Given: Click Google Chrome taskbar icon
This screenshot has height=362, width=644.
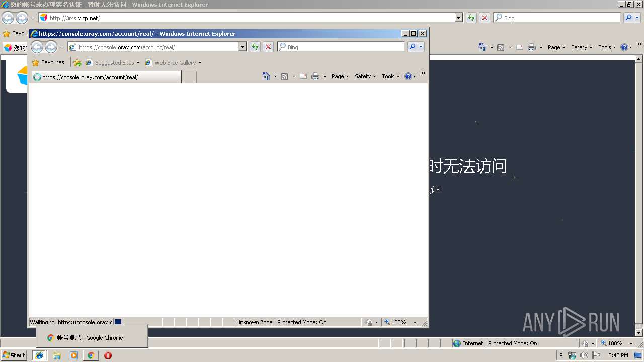Looking at the screenshot, I should [x=91, y=355].
